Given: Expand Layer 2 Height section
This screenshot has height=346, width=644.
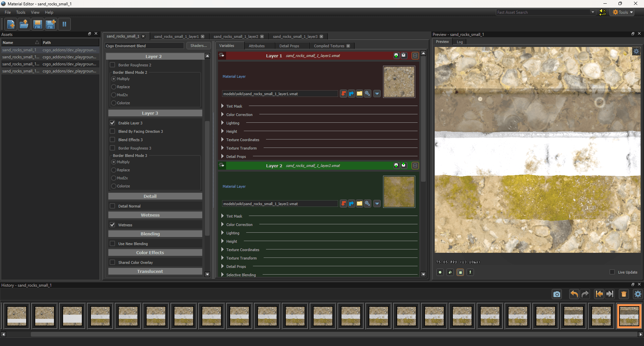Looking at the screenshot, I should point(222,241).
